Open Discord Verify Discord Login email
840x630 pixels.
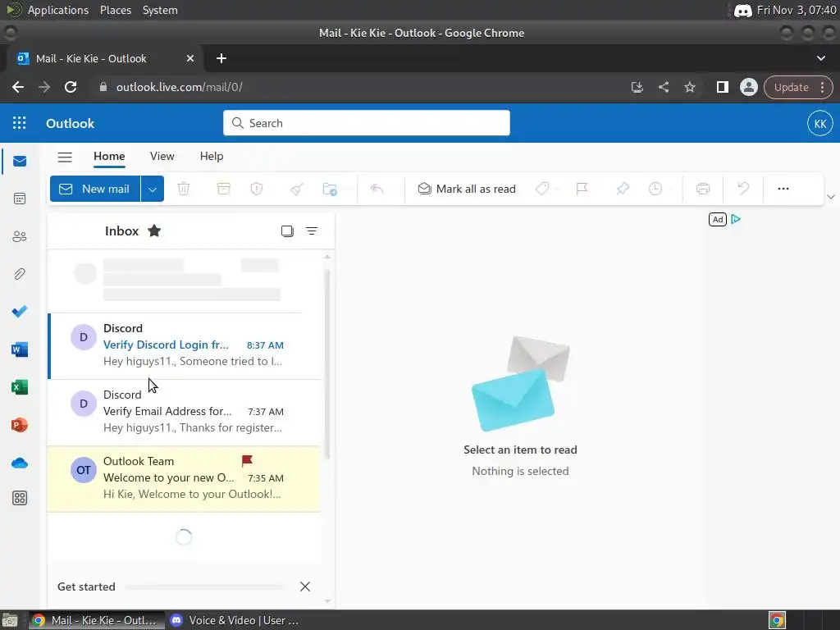[185, 345]
